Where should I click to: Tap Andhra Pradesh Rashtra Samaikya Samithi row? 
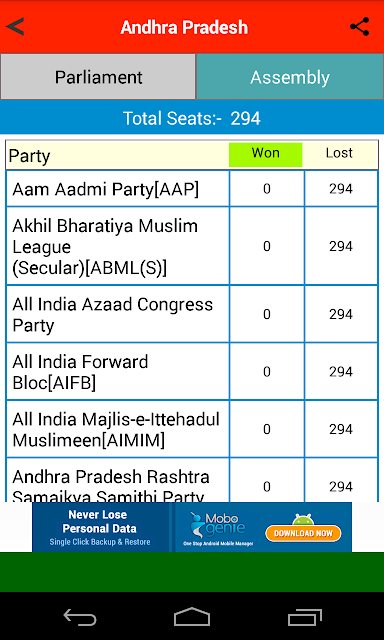(192, 480)
